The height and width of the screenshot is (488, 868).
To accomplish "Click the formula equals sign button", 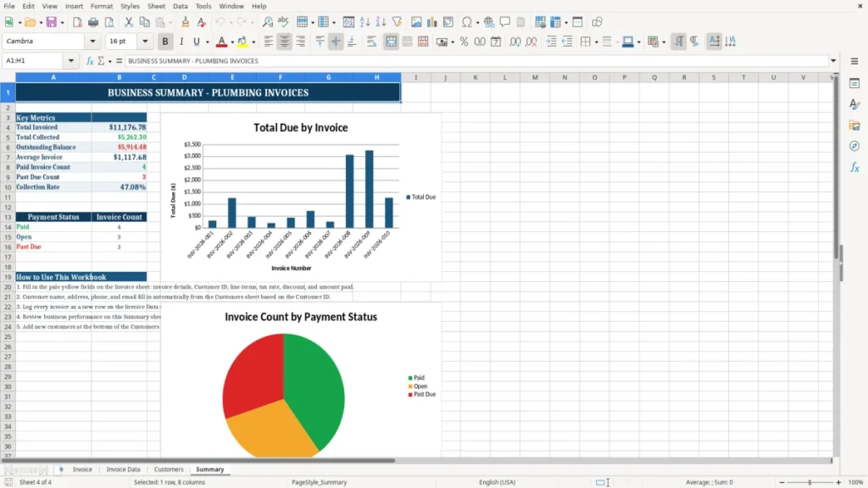I will click(119, 61).
